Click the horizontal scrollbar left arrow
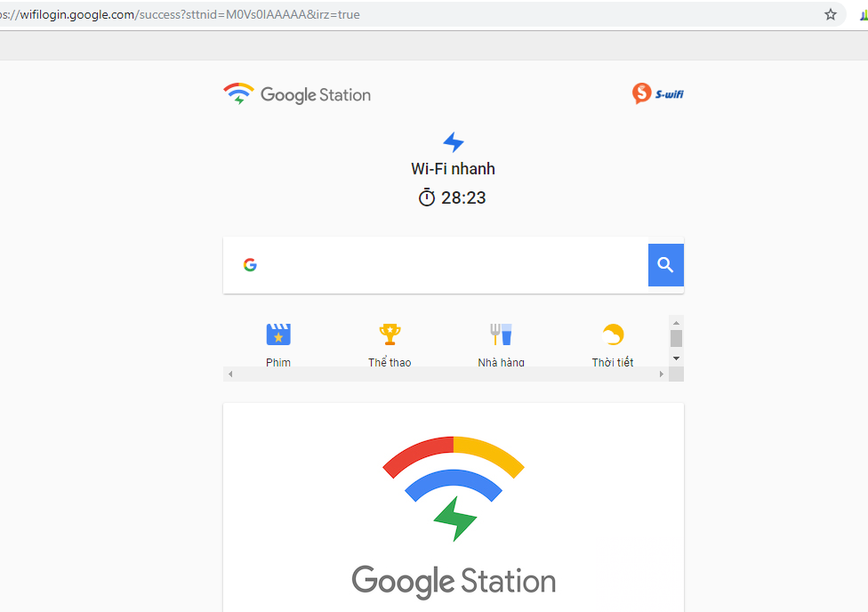 point(230,374)
